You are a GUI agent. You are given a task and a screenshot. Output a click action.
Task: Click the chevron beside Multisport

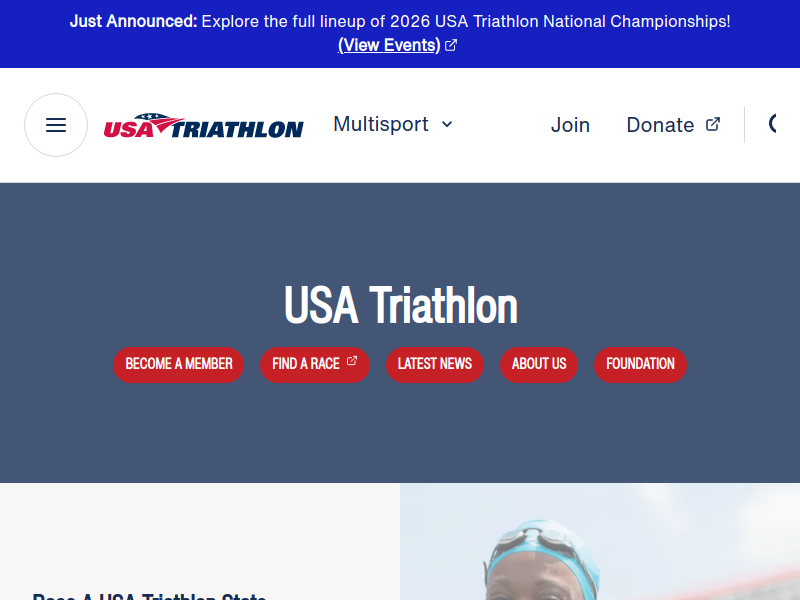tap(447, 124)
